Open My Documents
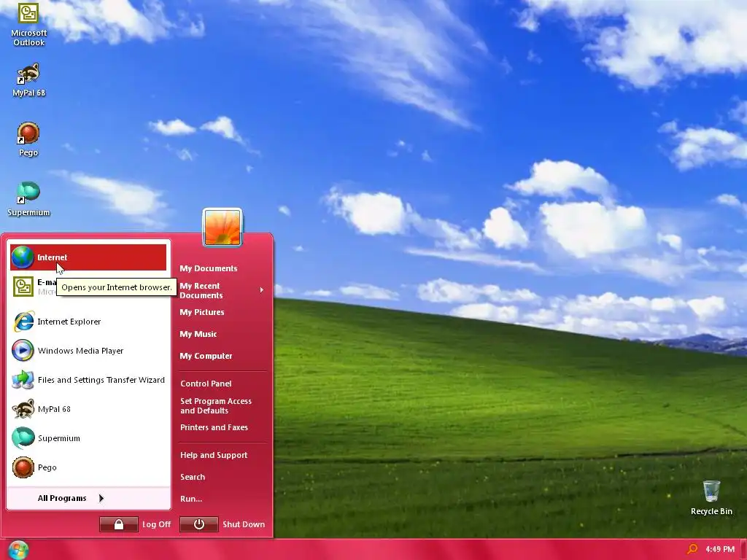747x560 pixels. tap(208, 268)
